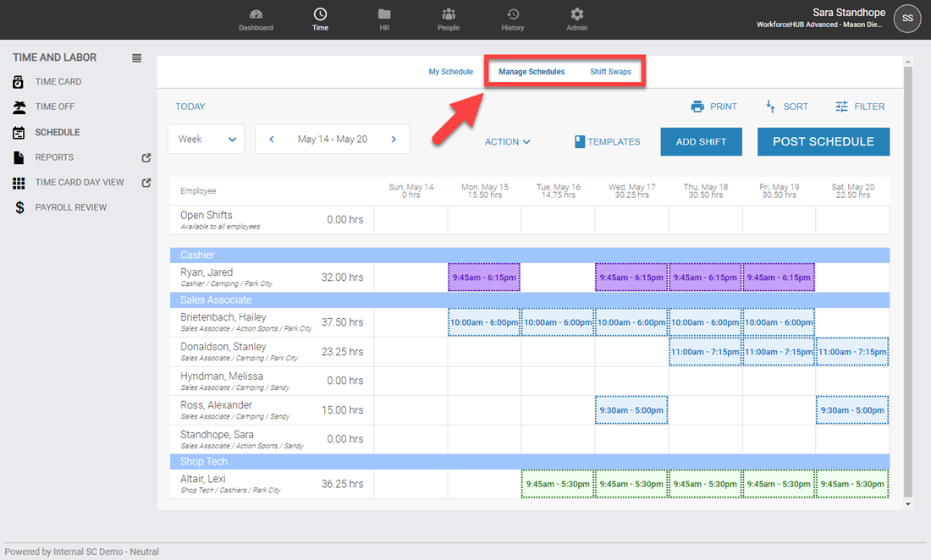
Task: Expand the Action dropdown menu
Action: point(507,142)
